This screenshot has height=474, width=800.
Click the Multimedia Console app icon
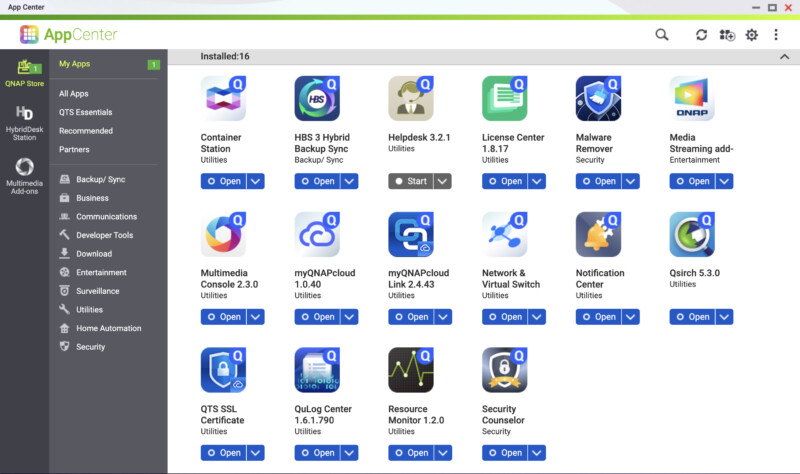(x=223, y=234)
